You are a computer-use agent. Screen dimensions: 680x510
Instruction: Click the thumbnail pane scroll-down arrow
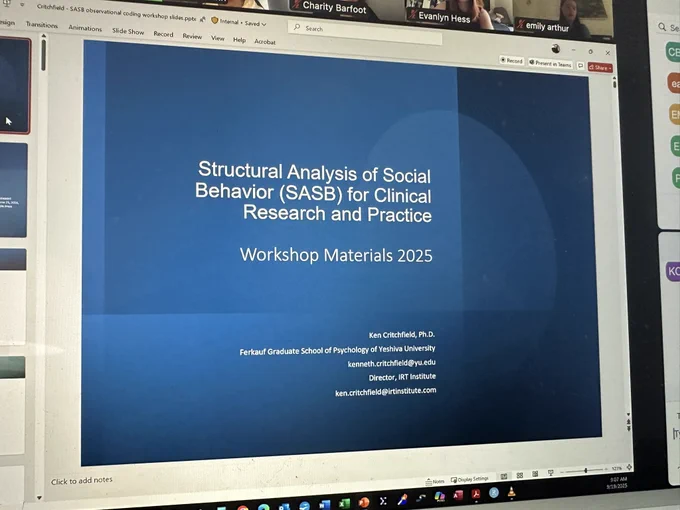click(39, 497)
